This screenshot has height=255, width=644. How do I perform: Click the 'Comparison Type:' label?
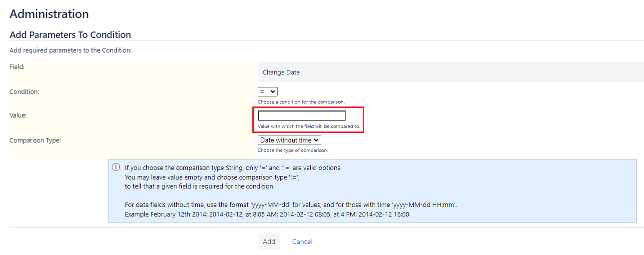(x=35, y=140)
